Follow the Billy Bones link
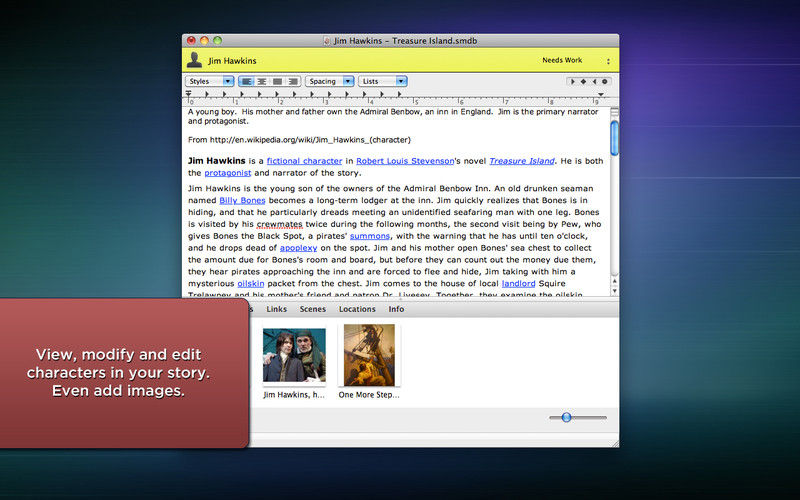Viewport: 800px width, 500px height. tap(242, 200)
